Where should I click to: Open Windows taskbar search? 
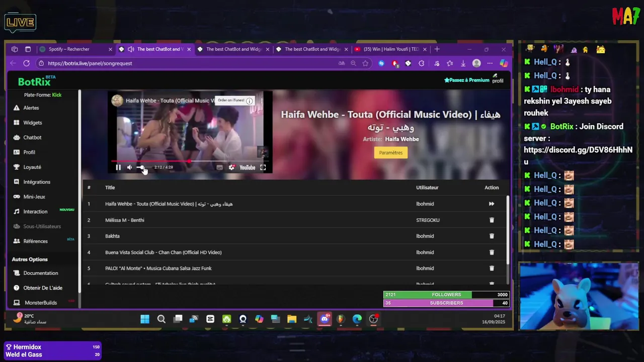(x=161, y=319)
